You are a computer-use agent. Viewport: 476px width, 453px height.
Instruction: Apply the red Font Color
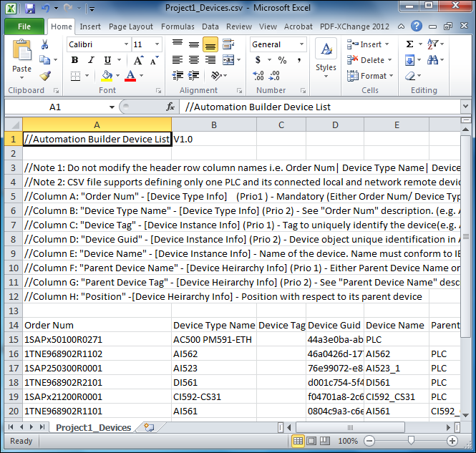click(x=130, y=76)
